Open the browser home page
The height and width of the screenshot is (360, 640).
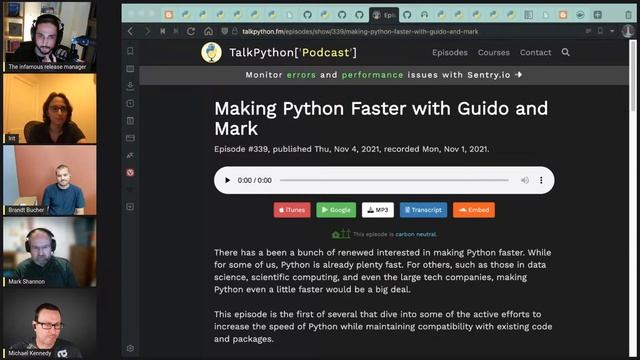point(209,31)
